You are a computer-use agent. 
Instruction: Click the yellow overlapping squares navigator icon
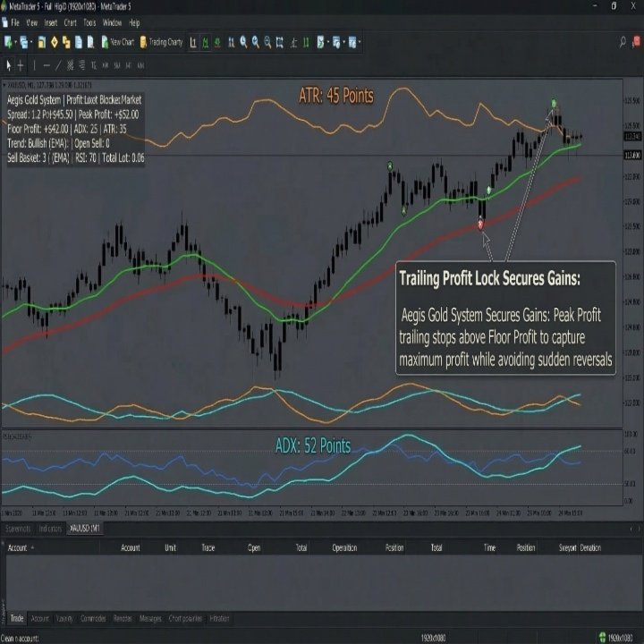[66, 42]
